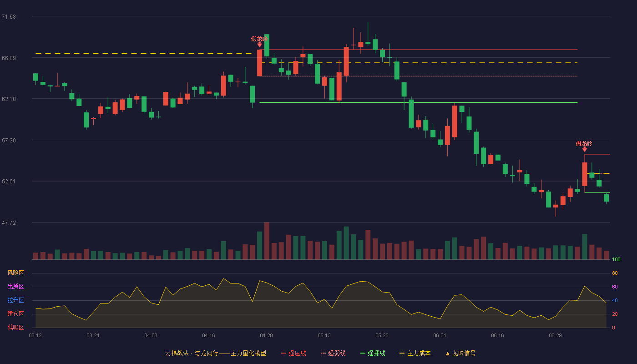Toggle the 强撑线 legend entry
This screenshot has width=637, height=364.
(373, 353)
